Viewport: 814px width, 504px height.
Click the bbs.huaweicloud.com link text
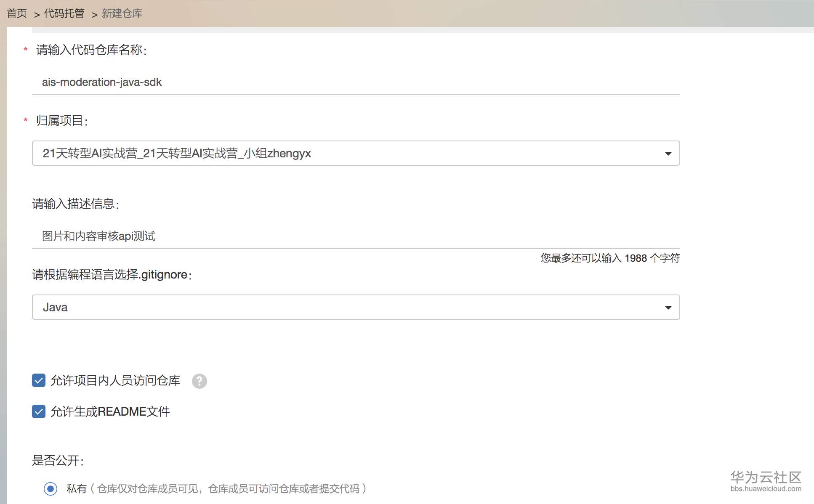point(766,489)
